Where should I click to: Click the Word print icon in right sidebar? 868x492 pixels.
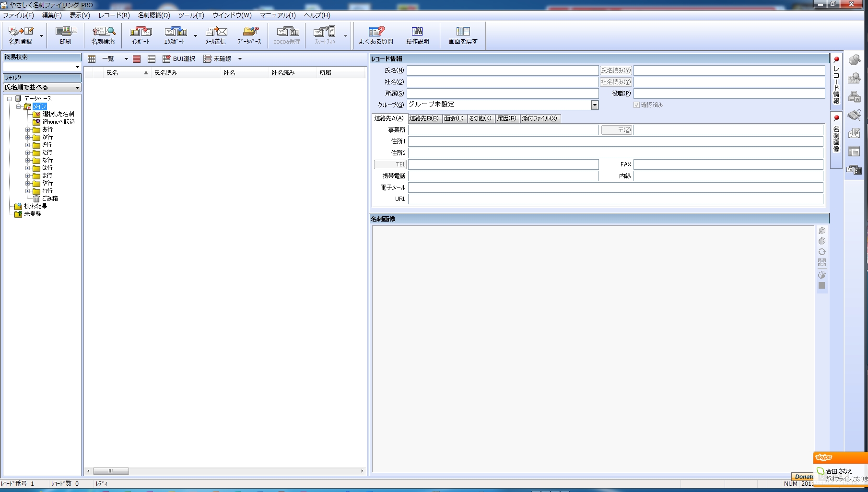(x=855, y=97)
